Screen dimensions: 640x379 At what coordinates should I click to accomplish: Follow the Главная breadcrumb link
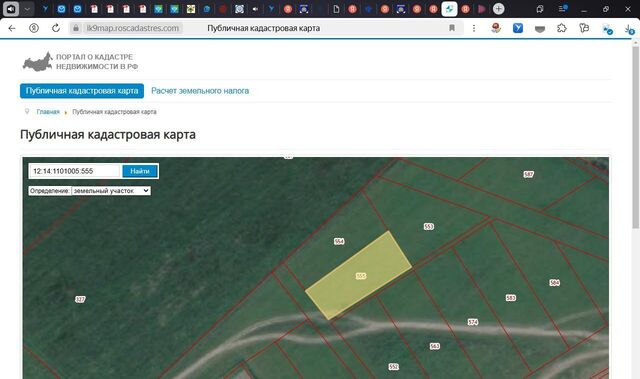48,112
